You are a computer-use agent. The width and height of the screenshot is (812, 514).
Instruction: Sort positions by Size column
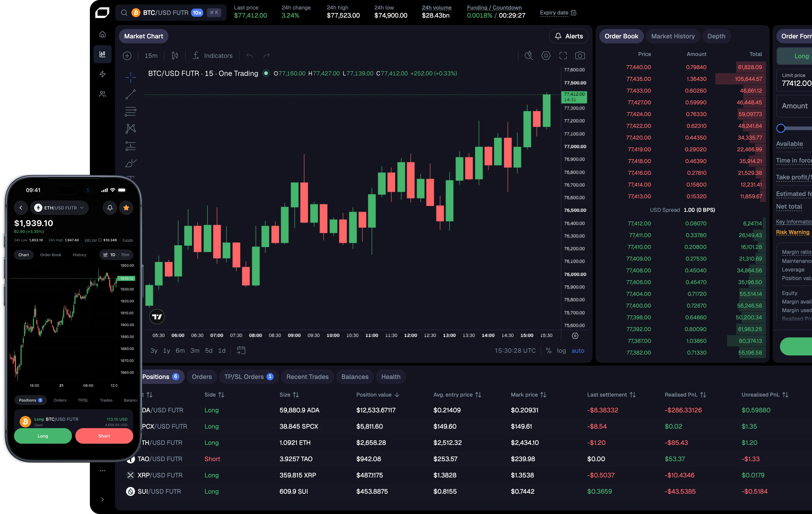(x=289, y=395)
